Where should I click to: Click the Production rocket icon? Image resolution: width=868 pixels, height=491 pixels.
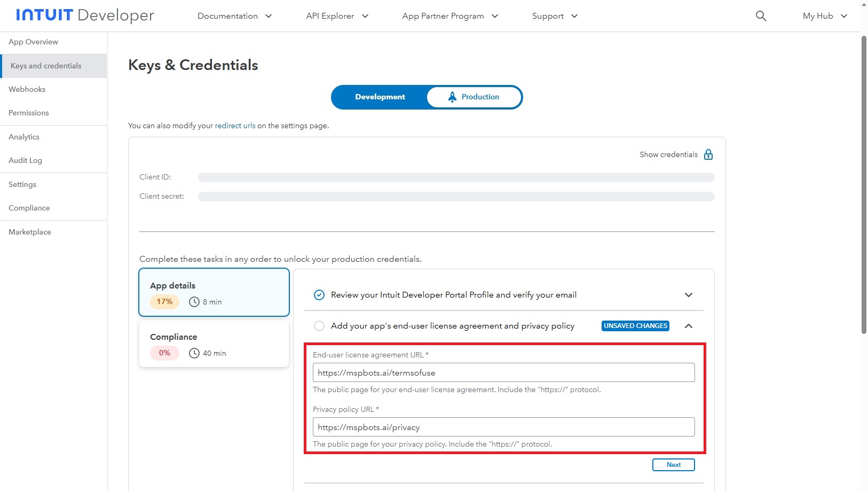452,97
